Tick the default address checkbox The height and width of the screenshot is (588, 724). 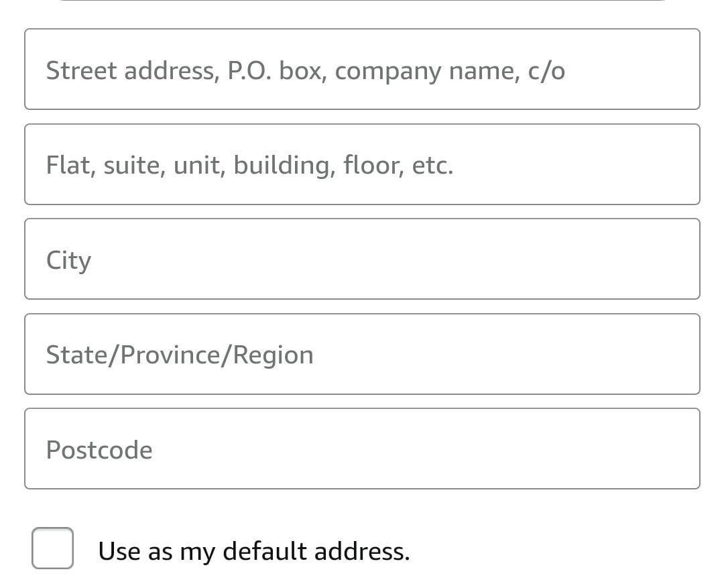point(53,548)
